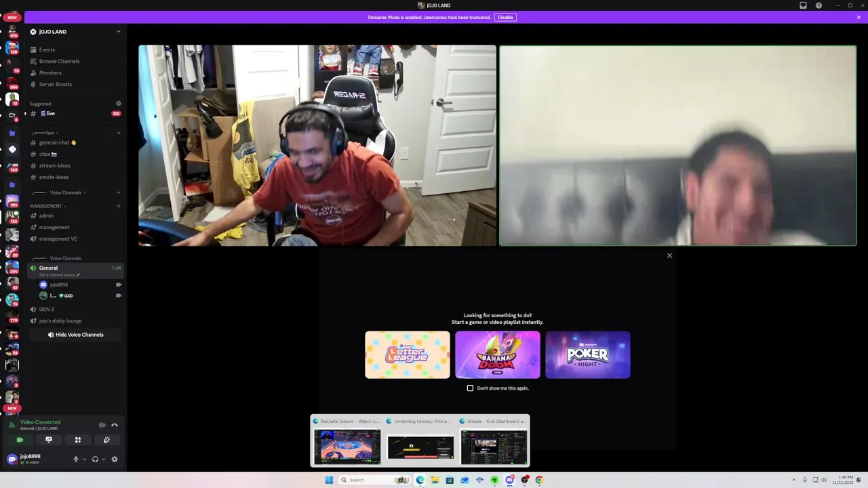Open Google Chrome from the taskbar
Viewport: 868px width, 488px height.
539,480
